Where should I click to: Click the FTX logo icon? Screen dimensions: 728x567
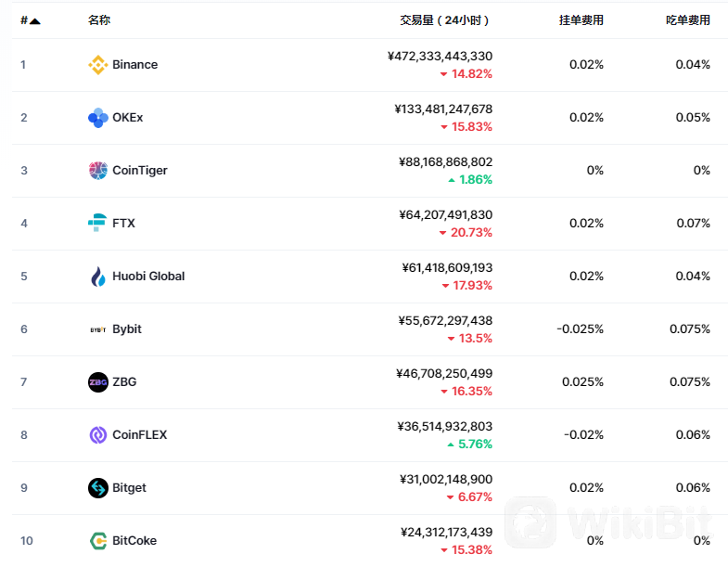click(x=98, y=224)
